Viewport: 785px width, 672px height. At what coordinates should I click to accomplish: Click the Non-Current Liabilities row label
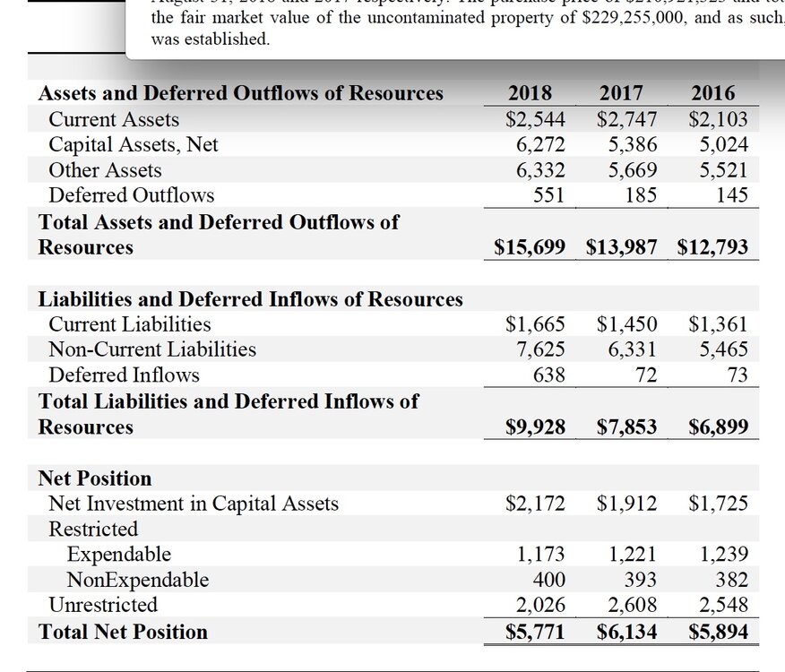152,349
